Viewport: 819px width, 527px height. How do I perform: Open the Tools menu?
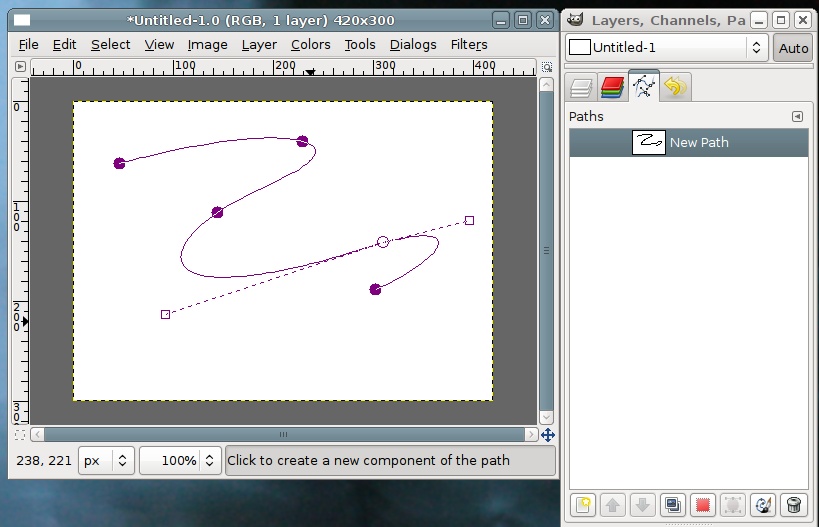click(x=359, y=45)
